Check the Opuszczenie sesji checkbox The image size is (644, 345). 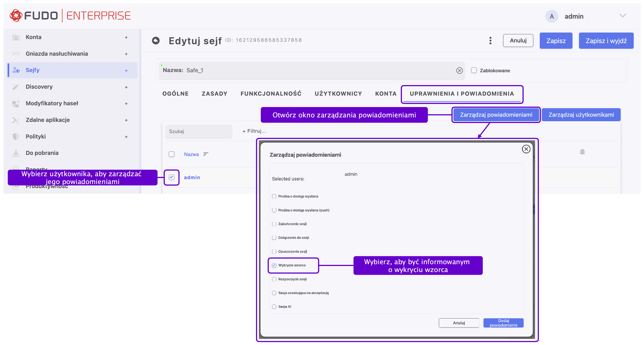coord(274,251)
